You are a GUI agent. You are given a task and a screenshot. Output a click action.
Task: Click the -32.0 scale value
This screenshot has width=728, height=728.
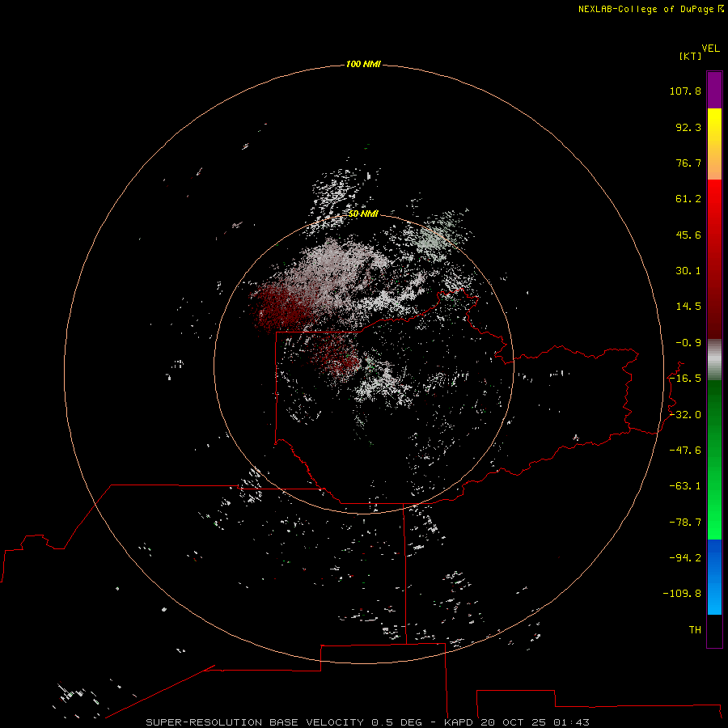pyautogui.click(x=685, y=415)
